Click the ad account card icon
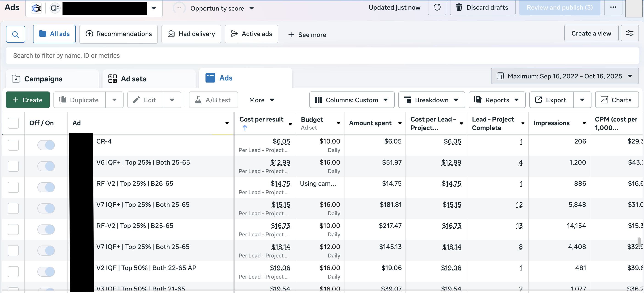 point(55,8)
